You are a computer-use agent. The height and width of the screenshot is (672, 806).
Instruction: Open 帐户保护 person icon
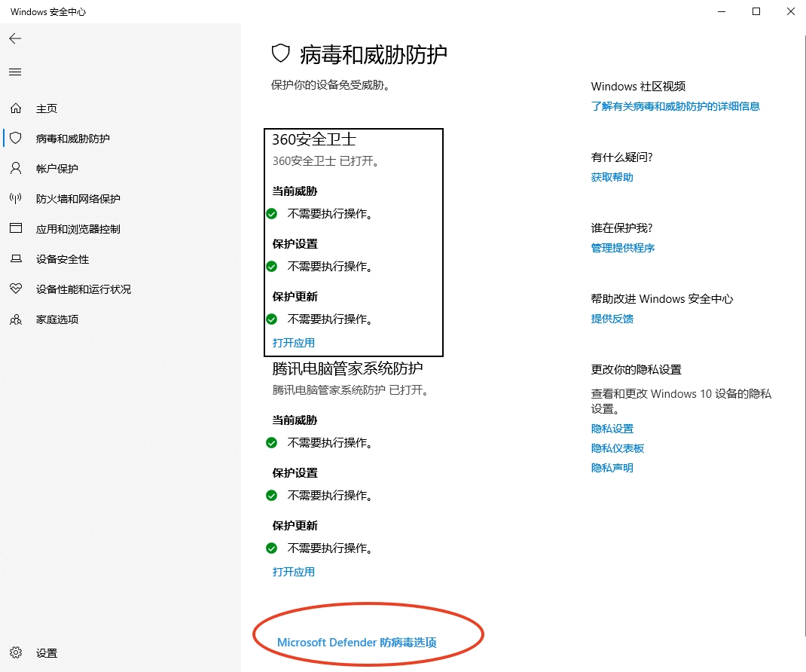click(16, 169)
